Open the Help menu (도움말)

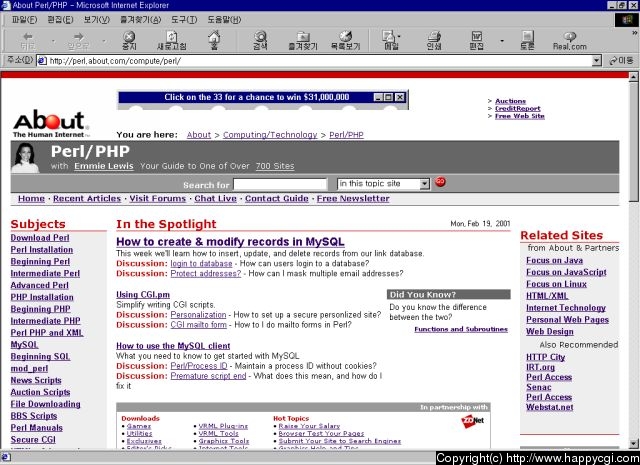224,20
